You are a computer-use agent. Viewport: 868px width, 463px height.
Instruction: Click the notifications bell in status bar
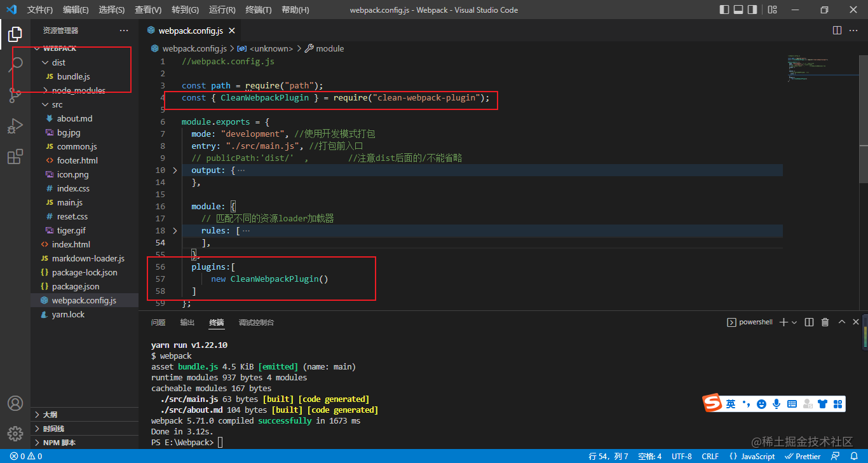[854, 456]
